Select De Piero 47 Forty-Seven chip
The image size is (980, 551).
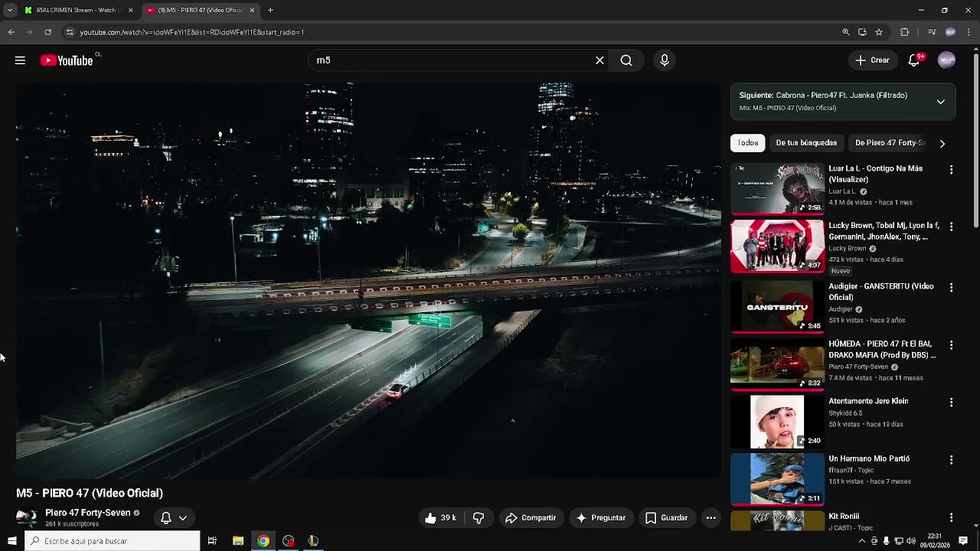(x=890, y=143)
